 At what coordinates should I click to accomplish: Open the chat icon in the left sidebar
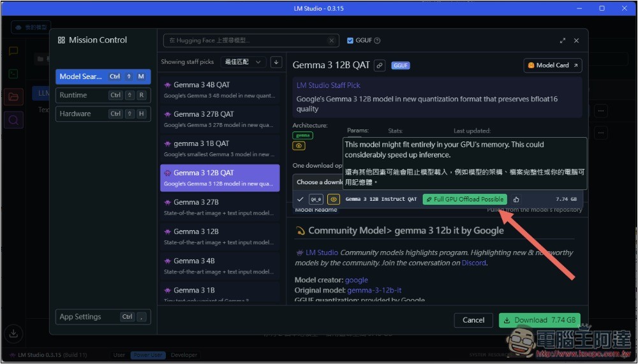pos(13,52)
